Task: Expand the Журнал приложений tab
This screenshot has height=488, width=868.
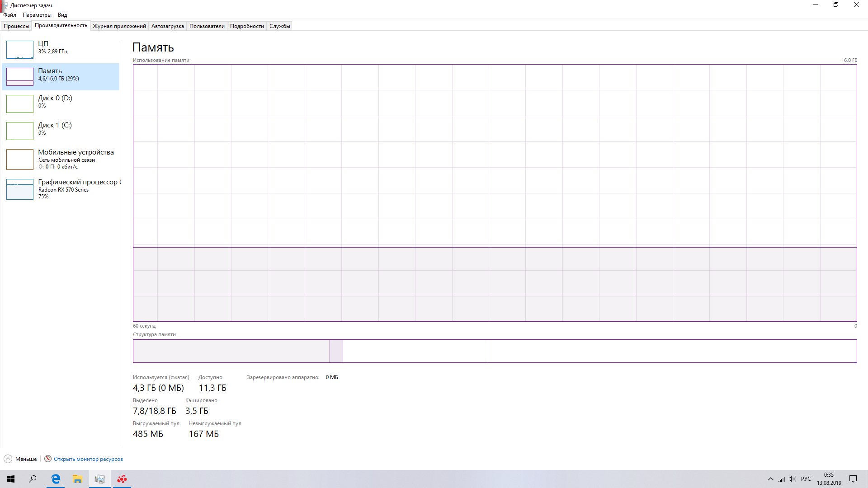Action: pos(118,26)
